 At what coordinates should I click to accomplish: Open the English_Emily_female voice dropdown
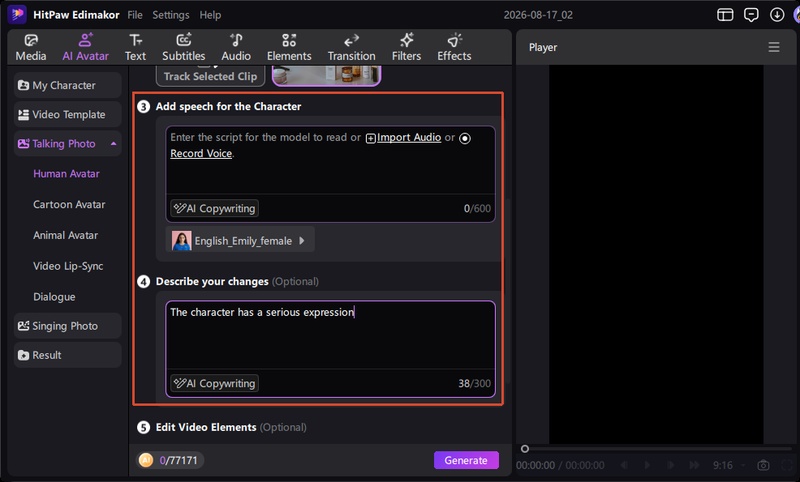[x=240, y=240]
